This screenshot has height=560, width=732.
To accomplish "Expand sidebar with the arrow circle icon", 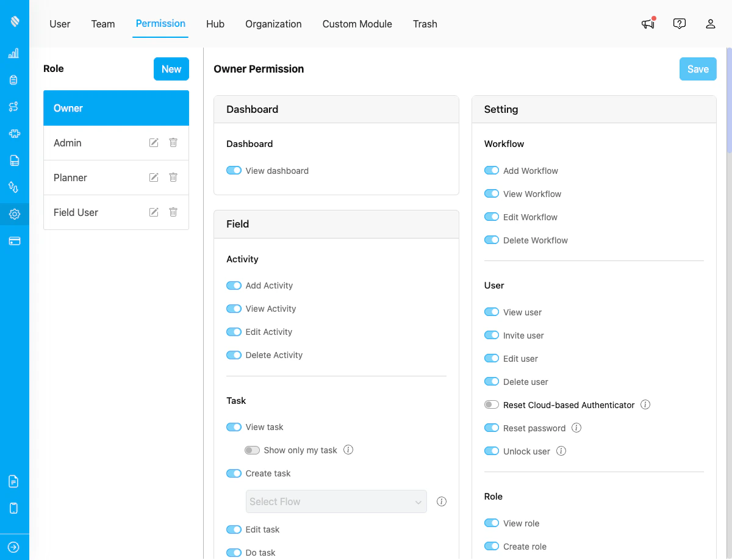I will coord(14,547).
